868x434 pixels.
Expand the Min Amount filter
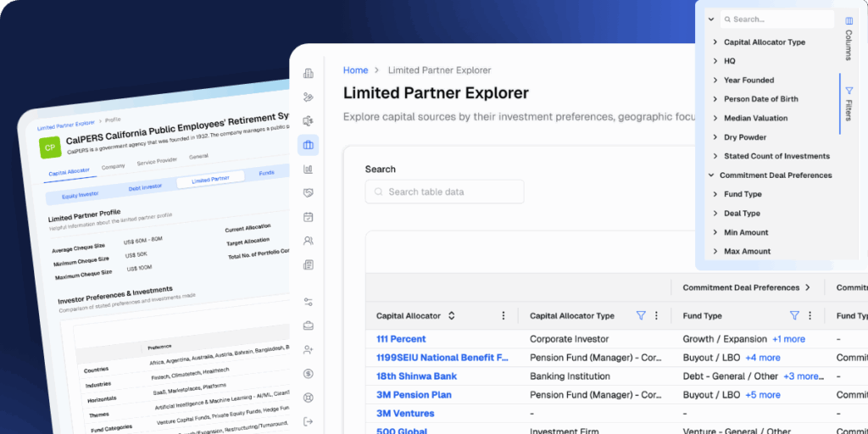point(715,232)
